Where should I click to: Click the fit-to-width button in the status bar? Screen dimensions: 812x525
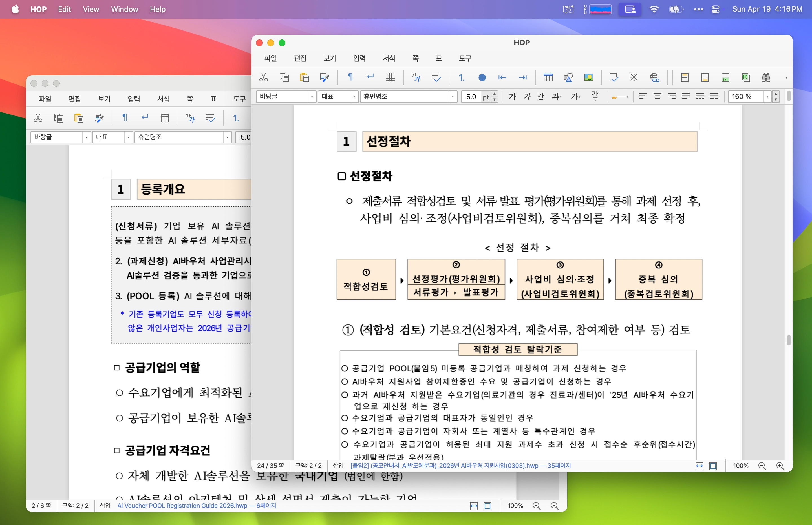pos(700,465)
